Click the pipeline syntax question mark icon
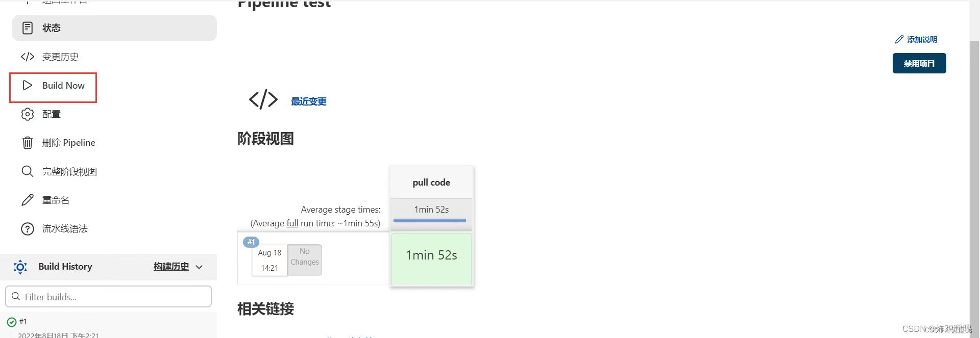 pos(28,229)
